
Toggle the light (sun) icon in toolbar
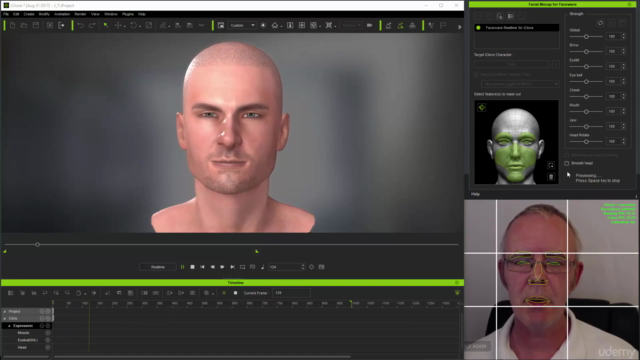[263, 25]
